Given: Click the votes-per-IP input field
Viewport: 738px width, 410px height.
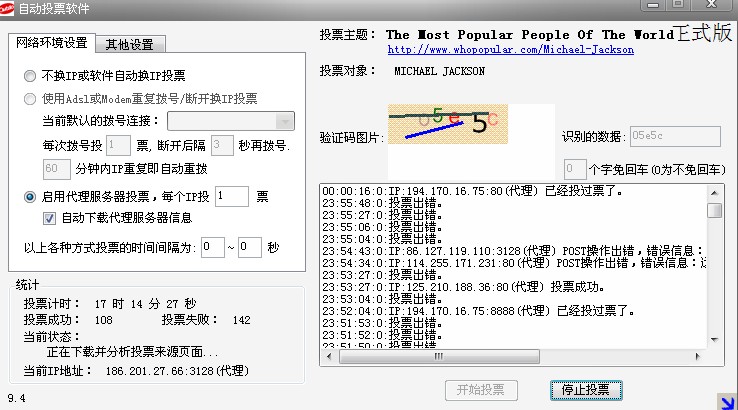Looking at the screenshot, I should click(x=231, y=196).
